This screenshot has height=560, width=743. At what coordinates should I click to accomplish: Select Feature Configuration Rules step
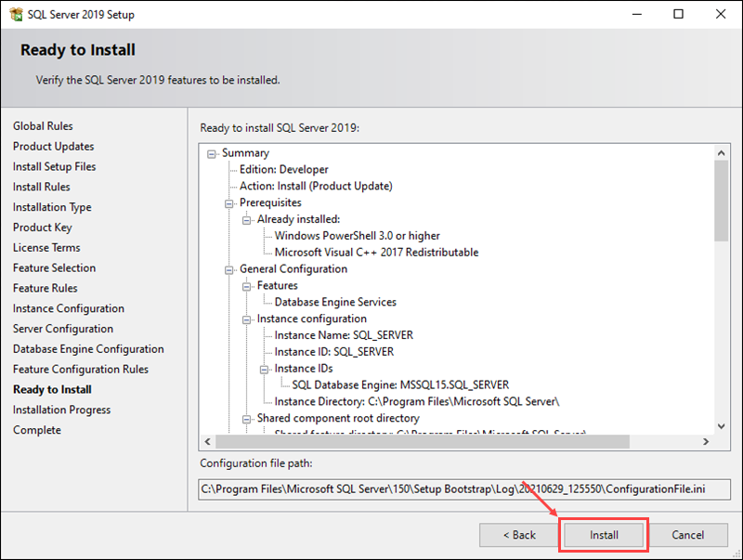pyautogui.click(x=81, y=369)
